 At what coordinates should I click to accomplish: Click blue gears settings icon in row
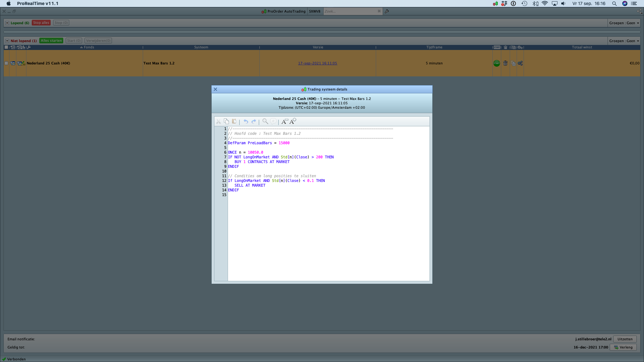(520, 63)
